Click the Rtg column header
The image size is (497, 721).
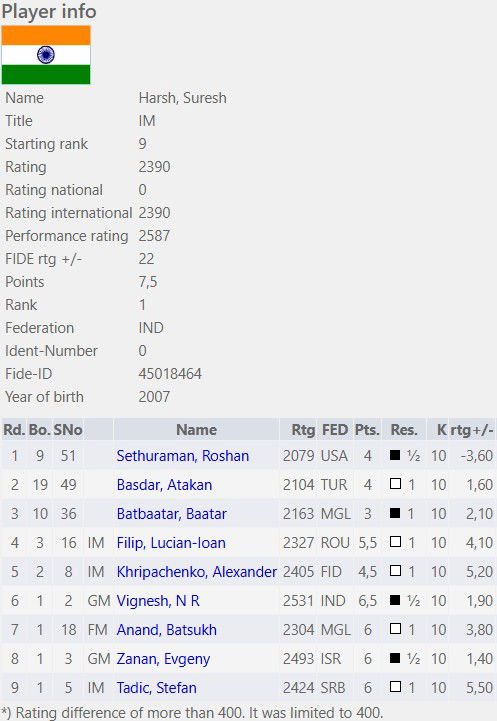(303, 429)
